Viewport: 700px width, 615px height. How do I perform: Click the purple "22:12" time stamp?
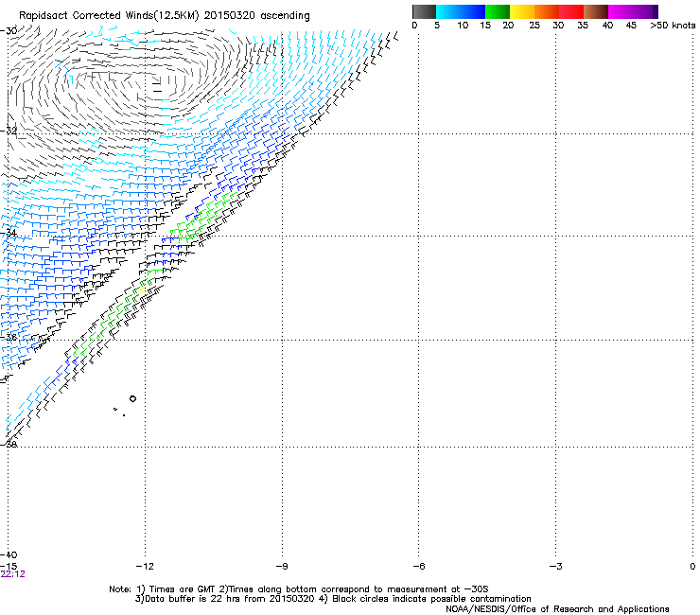click(13, 574)
